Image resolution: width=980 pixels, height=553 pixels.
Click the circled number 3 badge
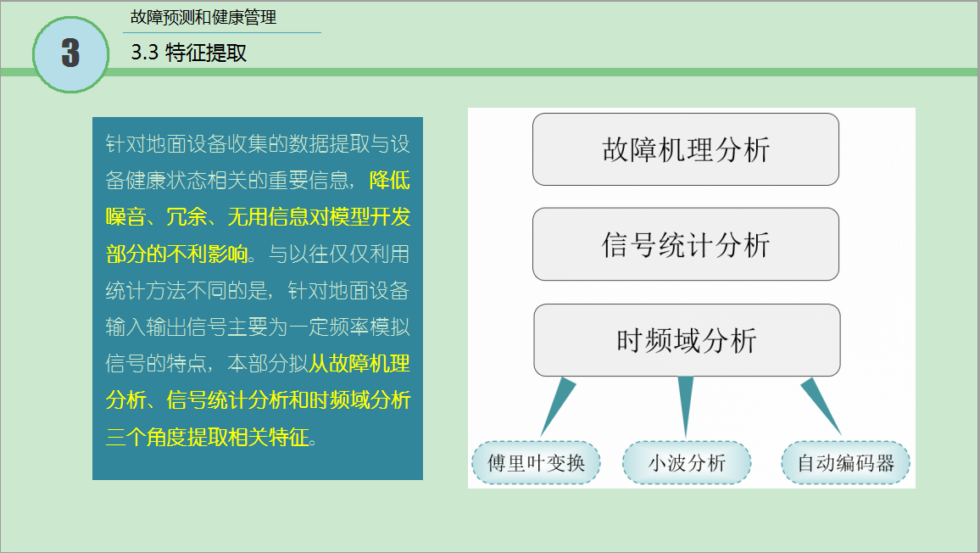(x=70, y=54)
